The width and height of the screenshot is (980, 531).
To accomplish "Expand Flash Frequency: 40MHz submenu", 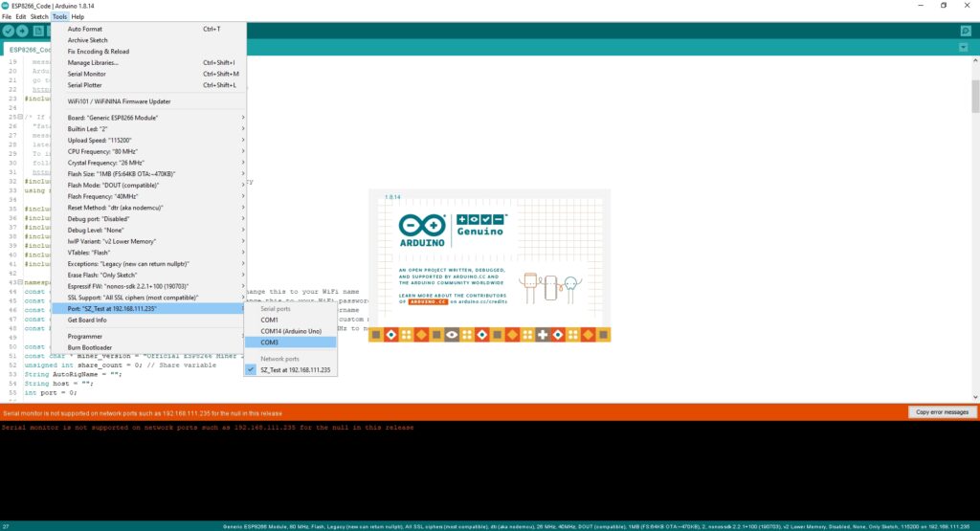I will [148, 196].
